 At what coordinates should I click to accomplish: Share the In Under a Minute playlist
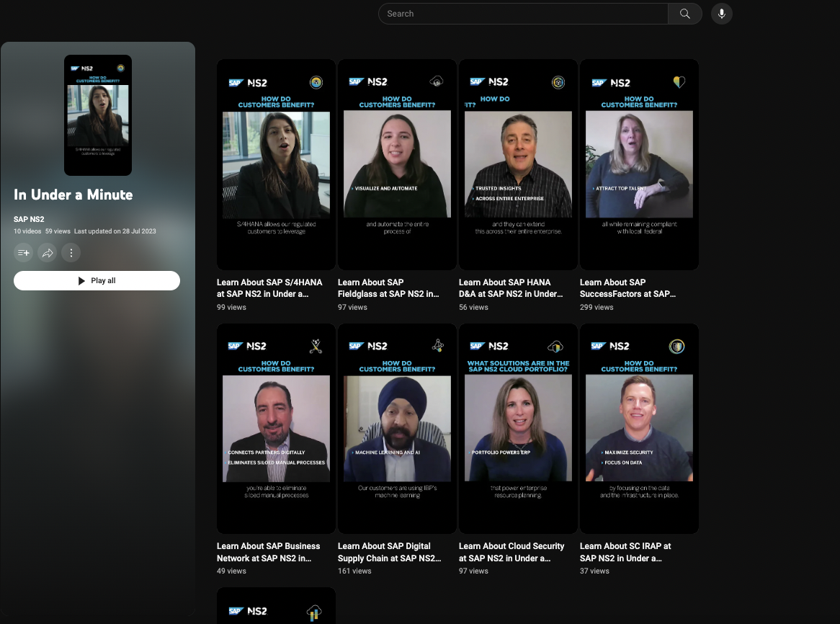point(48,253)
